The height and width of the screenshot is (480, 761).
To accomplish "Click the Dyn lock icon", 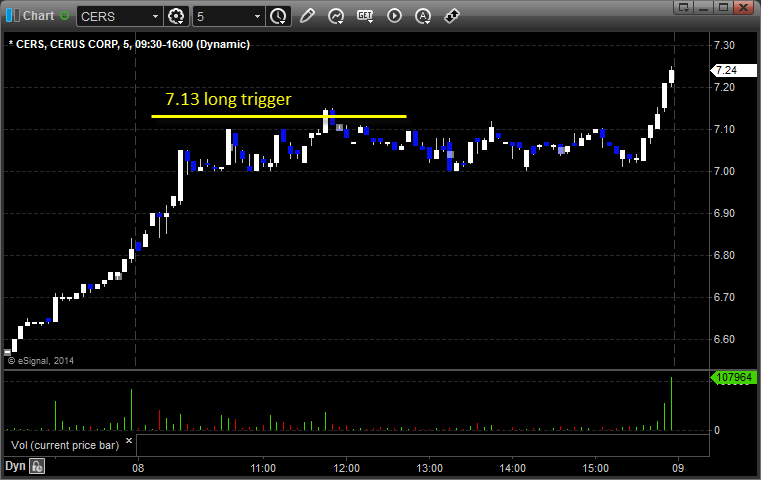I will [37, 466].
